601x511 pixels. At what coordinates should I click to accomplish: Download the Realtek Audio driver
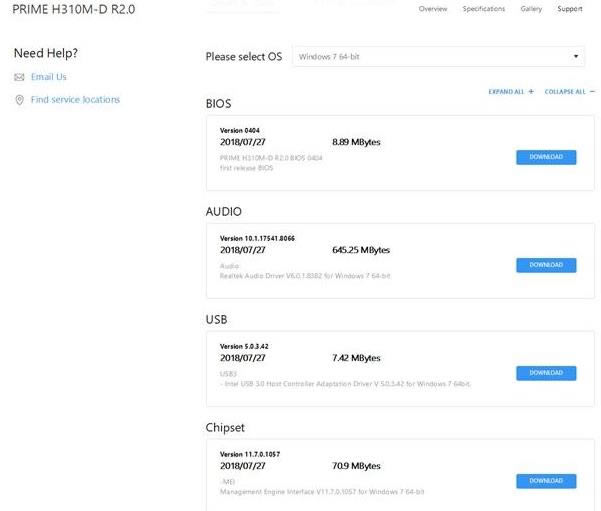tap(546, 265)
